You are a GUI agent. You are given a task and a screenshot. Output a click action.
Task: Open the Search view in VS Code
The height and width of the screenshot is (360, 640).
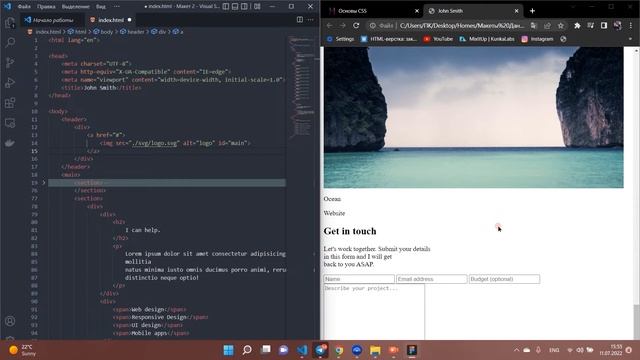tap(10, 42)
